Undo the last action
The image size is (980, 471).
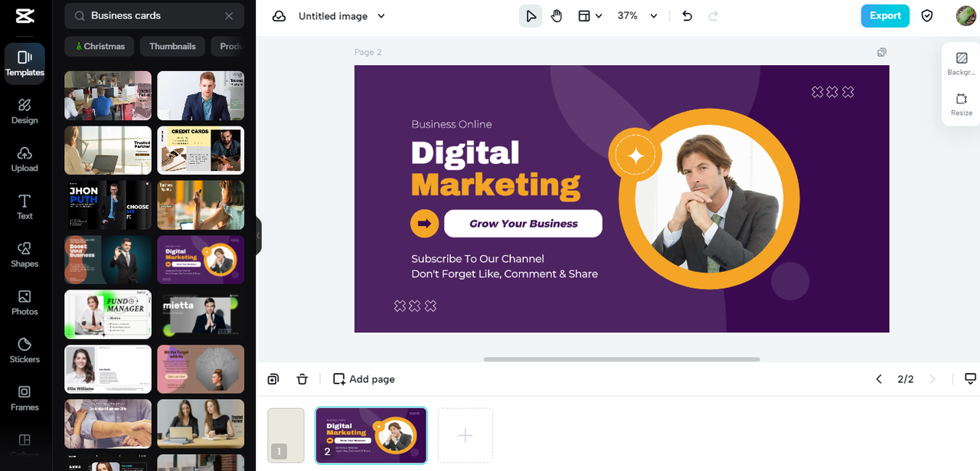687,16
